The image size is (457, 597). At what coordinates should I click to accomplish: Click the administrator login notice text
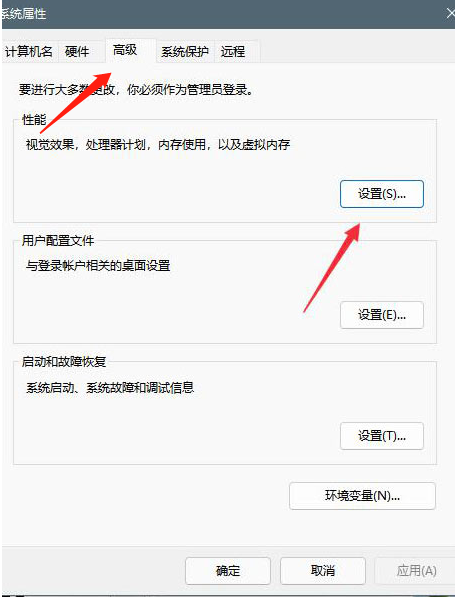click(x=136, y=90)
